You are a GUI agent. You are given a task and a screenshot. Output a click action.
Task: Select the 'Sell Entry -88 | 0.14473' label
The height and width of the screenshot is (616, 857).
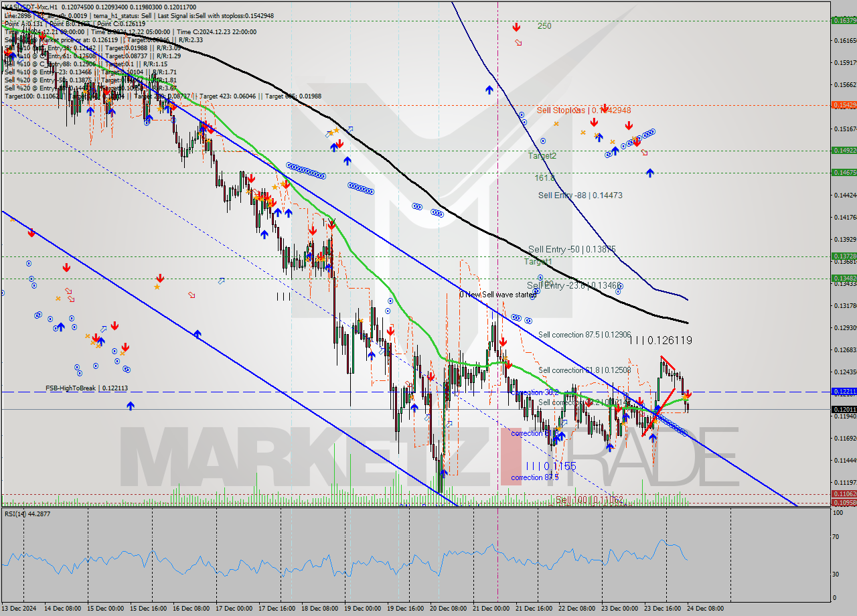(x=580, y=195)
